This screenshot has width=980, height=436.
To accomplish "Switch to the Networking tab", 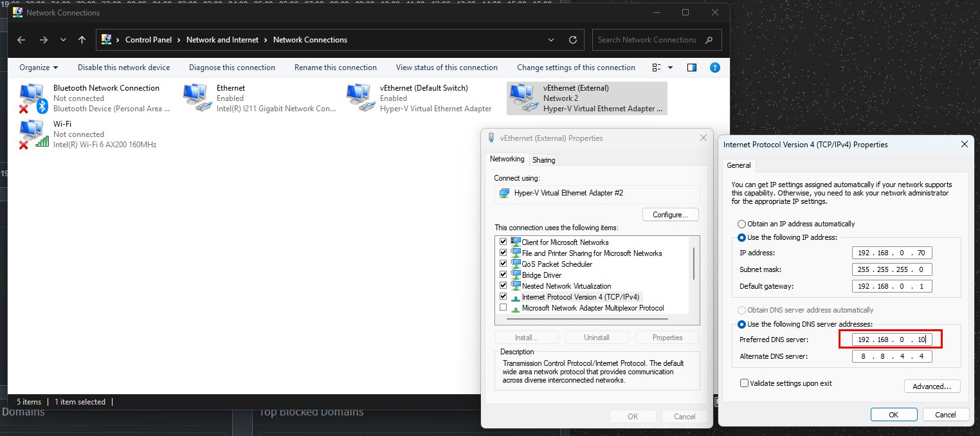I will click(507, 159).
